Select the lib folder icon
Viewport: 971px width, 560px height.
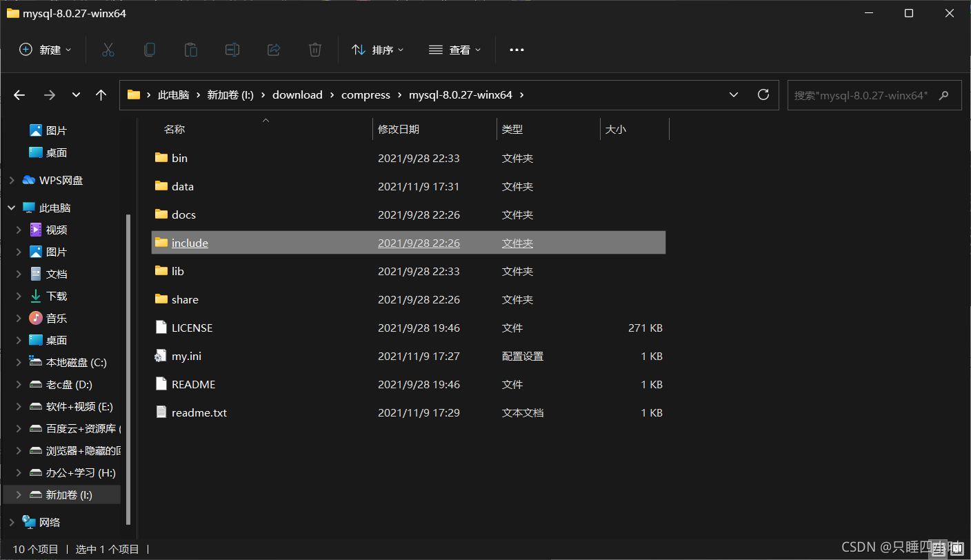click(x=161, y=271)
